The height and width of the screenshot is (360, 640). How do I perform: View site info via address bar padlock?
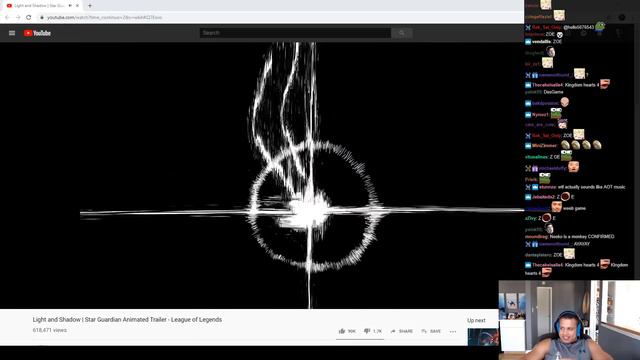pyautogui.click(x=42, y=18)
